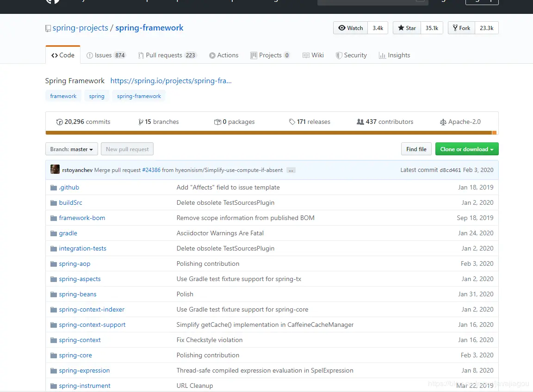View the 3.4k watchers count

378,28
